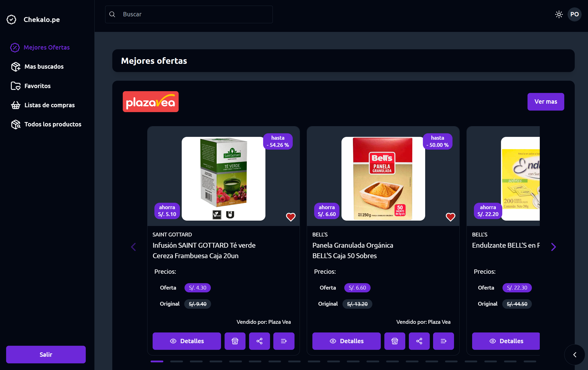
Task: Click the Chekalo.pe logo icon
Action: point(11,20)
